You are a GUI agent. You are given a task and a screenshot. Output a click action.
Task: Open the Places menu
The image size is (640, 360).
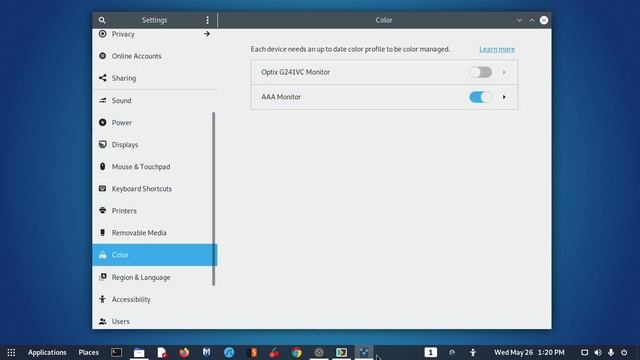click(89, 352)
